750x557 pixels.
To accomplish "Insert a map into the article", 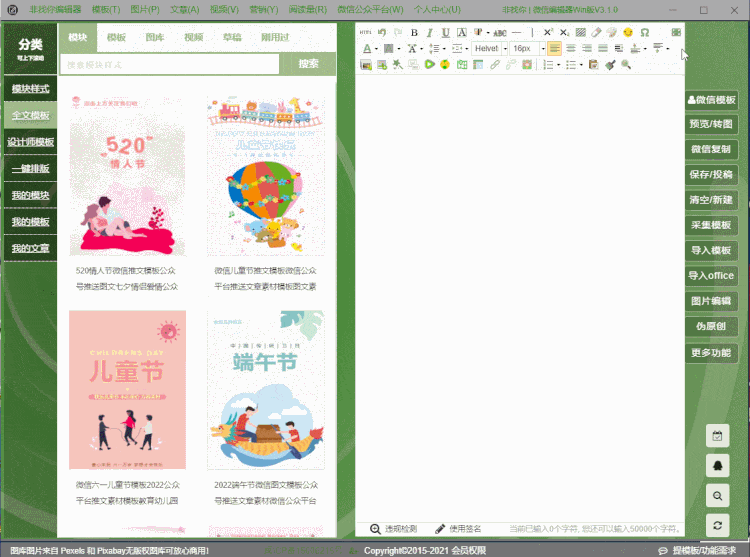I will [462, 65].
